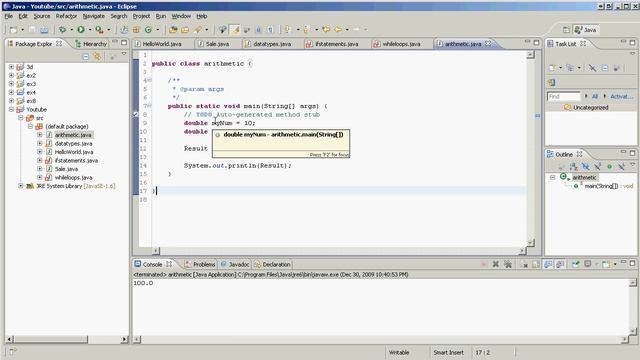Click the Back navigation arrow icon
The width and height of the screenshot is (640, 360).
[x=338, y=29]
